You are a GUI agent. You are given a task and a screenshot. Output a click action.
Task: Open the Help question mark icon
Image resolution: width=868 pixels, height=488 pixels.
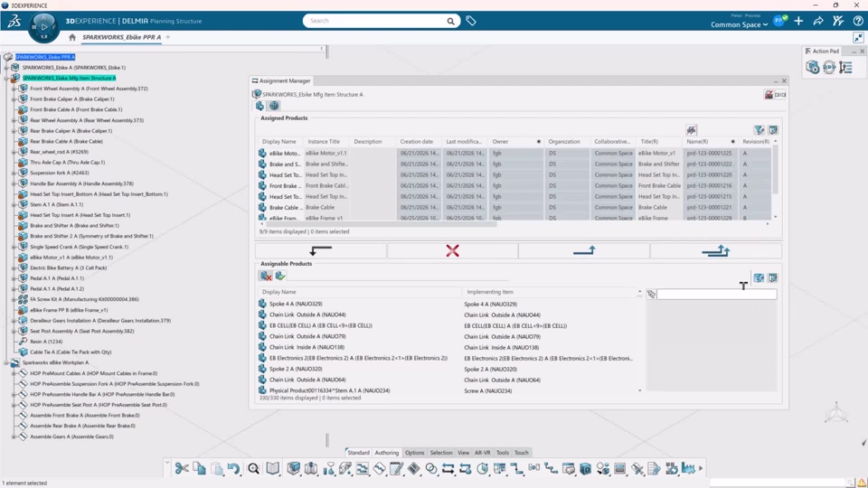(x=858, y=21)
